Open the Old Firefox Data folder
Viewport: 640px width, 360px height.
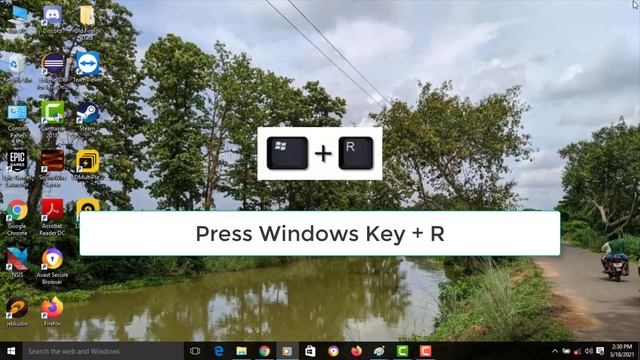tap(87, 22)
